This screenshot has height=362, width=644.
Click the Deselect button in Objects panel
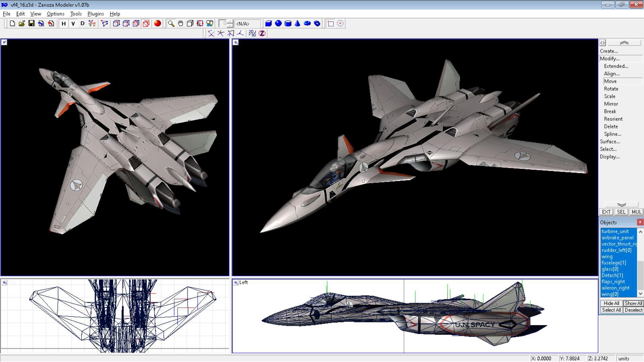pos(633,310)
